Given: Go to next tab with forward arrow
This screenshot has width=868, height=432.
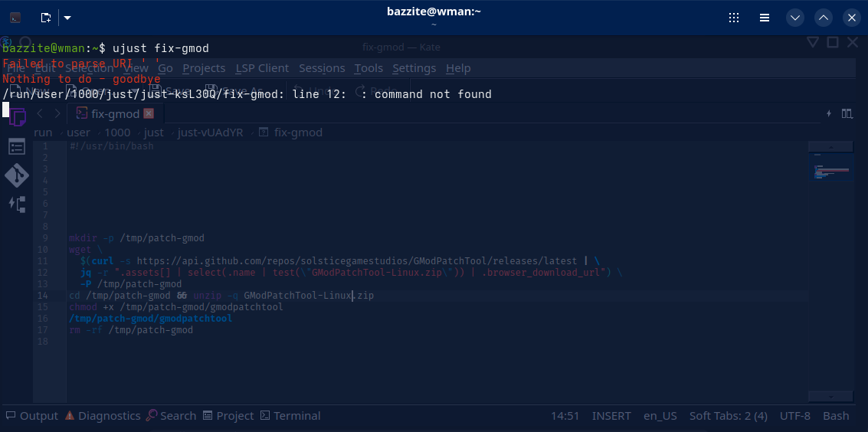Looking at the screenshot, I should (57, 113).
